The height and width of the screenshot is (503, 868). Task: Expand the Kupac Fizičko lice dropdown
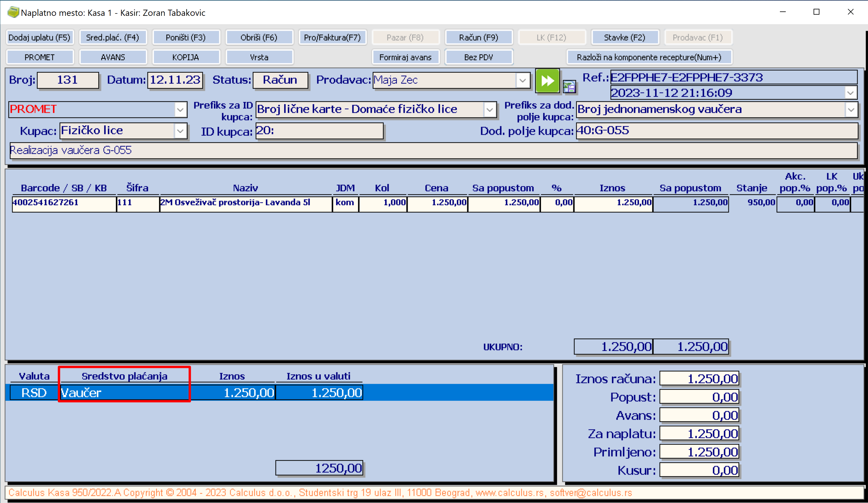[x=180, y=131]
